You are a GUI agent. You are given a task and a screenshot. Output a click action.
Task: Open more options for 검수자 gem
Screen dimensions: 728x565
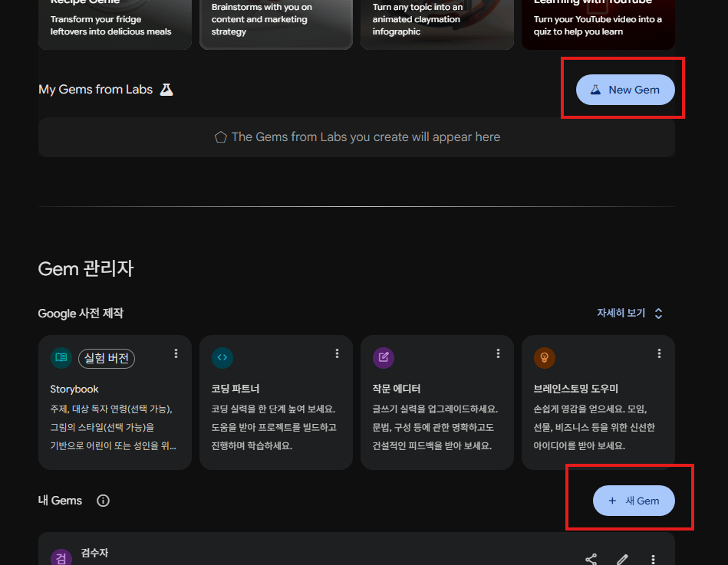[x=654, y=559]
